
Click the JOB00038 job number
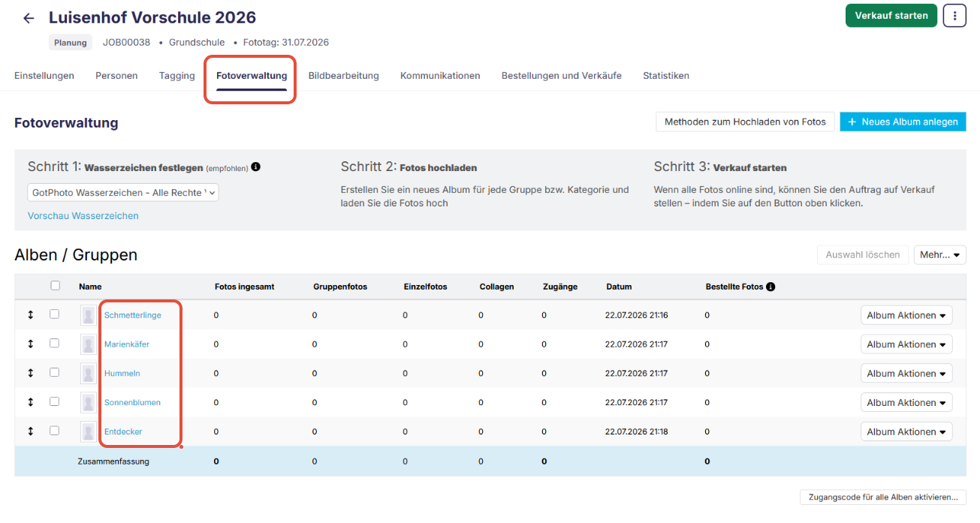pos(126,43)
